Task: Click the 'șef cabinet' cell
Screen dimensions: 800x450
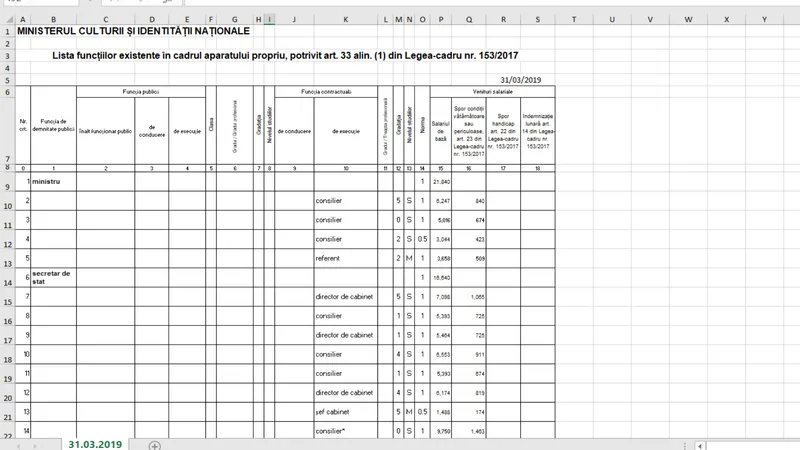Action: coord(345,412)
